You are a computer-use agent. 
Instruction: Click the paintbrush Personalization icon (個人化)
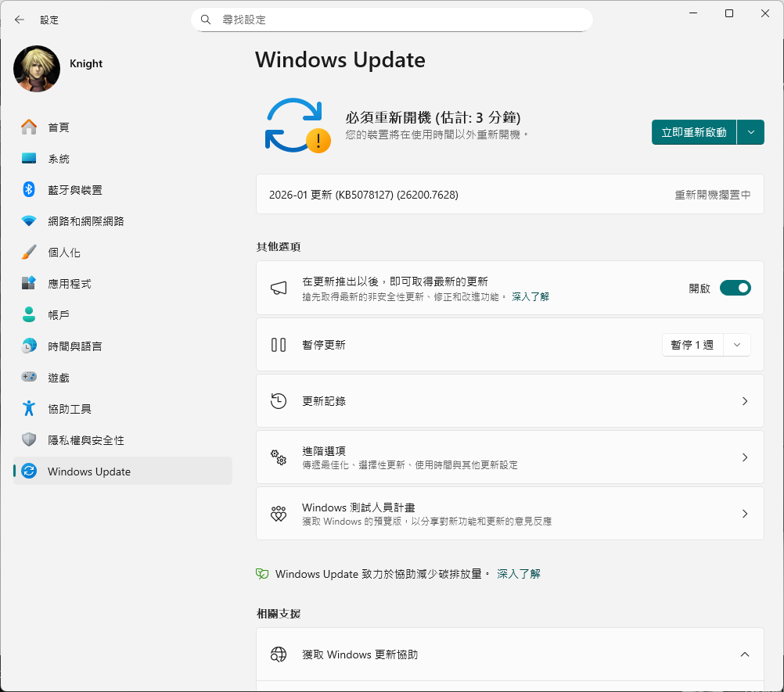(x=29, y=252)
